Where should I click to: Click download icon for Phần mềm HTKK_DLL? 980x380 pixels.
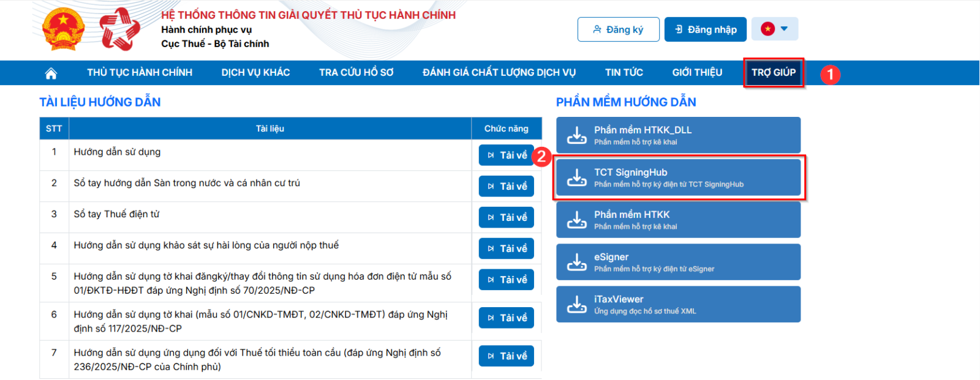point(576,135)
